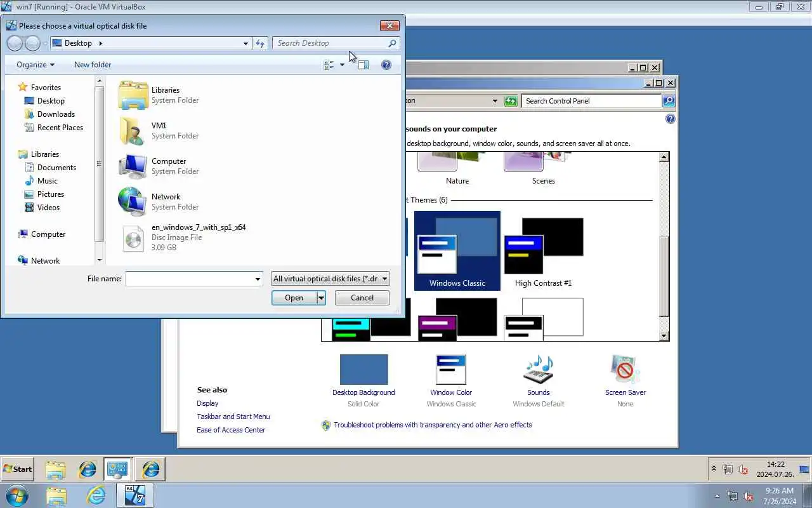
Task: Select Downloads under Favorites
Action: [x=56, y=114]
